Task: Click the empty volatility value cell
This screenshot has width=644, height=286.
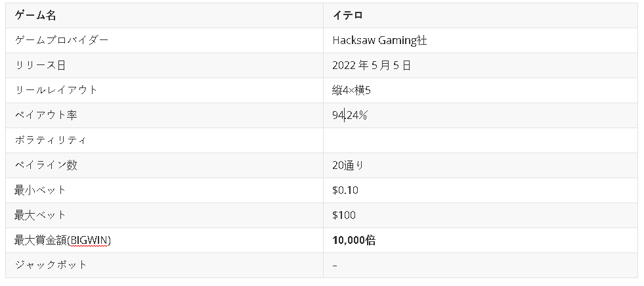Action: tap(479, 140)
